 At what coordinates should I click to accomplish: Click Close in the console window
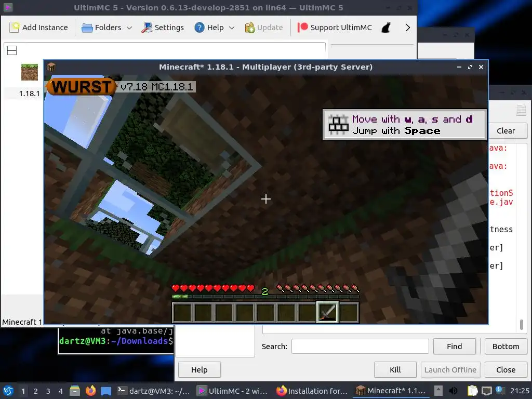click(x=506, y=370)
